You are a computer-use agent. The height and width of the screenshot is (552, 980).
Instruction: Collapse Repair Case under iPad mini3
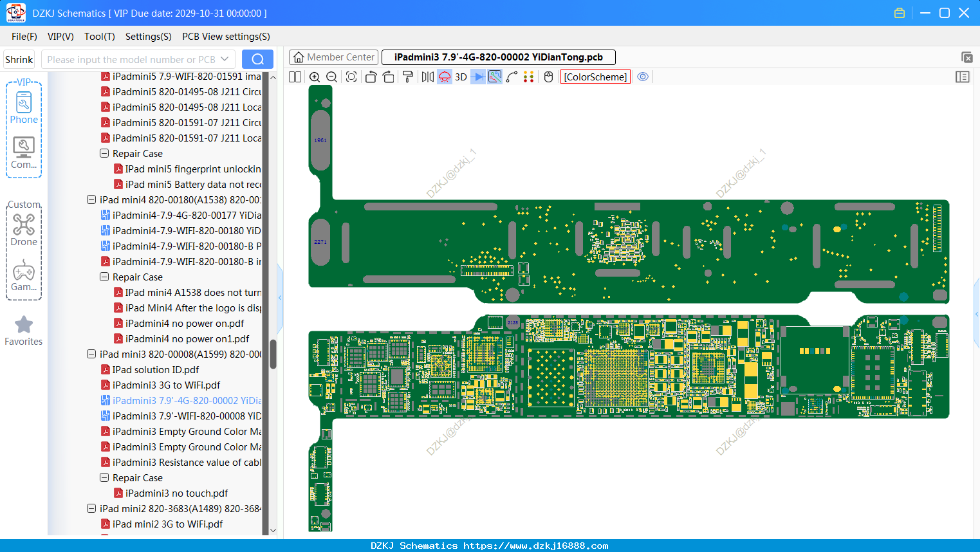tap(104, 477)
